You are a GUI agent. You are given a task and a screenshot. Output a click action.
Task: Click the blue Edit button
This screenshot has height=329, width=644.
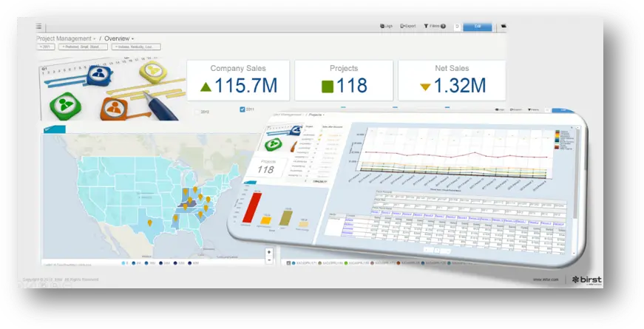(x=477, y=27)
